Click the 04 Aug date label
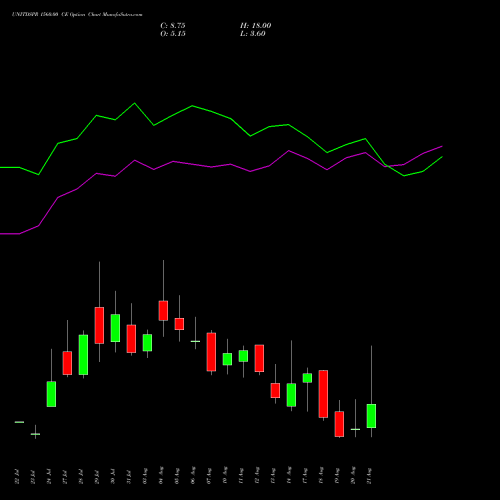500x500 pixels. (x=161, y=476)
